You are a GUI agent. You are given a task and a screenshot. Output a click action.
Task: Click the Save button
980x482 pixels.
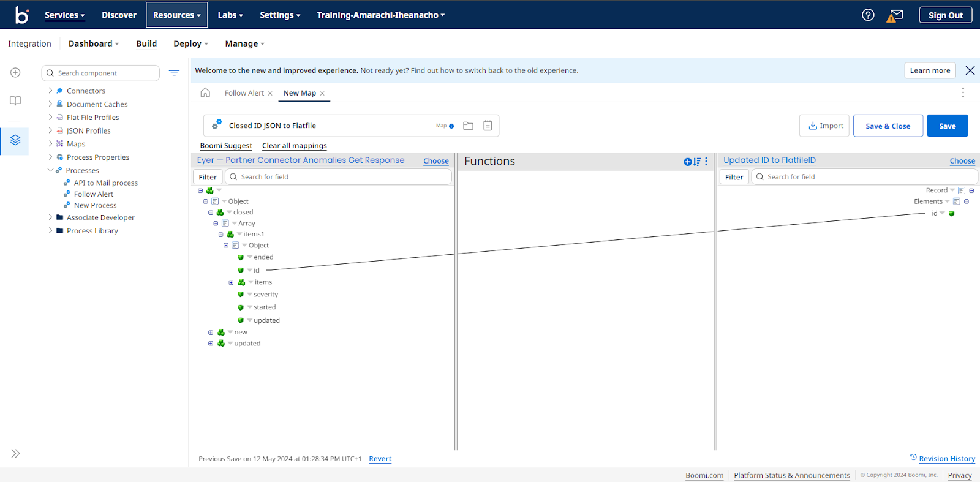947,126
